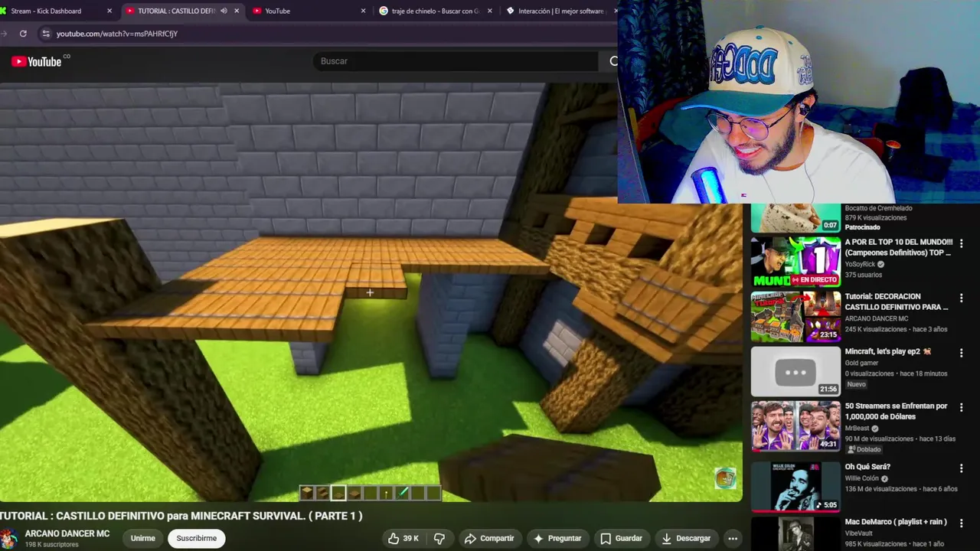This screenshot has height=551, width=980.
Task: Open options menu for Tutorial: DECORACION CASTILLO video
Action: click(x=961, y=298)
